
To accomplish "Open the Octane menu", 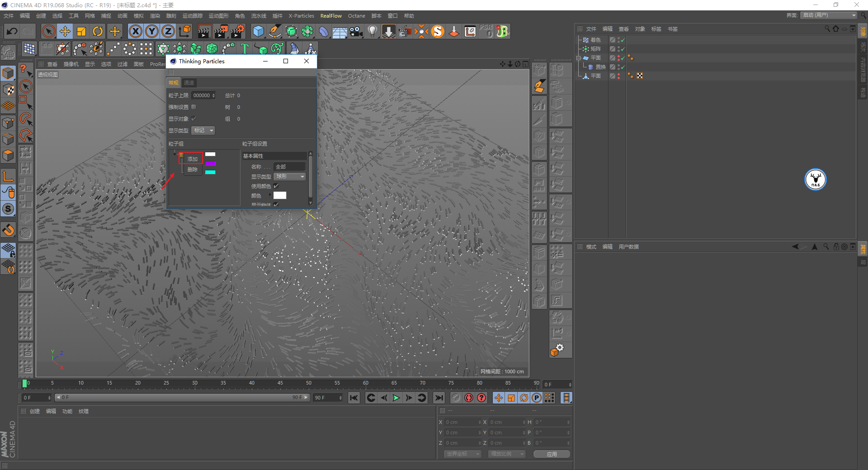I will 357,16.
